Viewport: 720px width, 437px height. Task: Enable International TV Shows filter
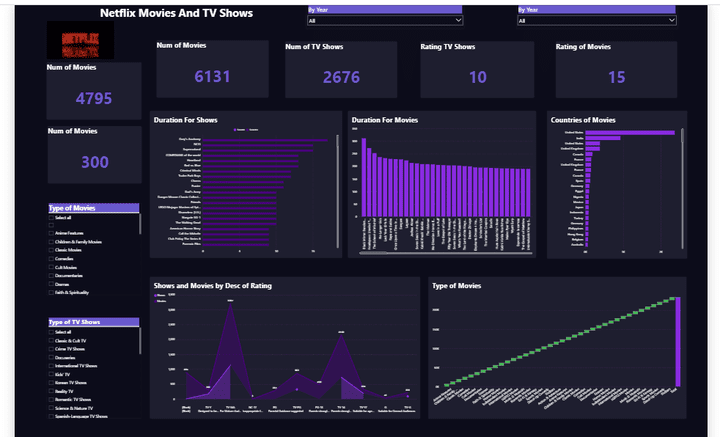pos(51,366)
